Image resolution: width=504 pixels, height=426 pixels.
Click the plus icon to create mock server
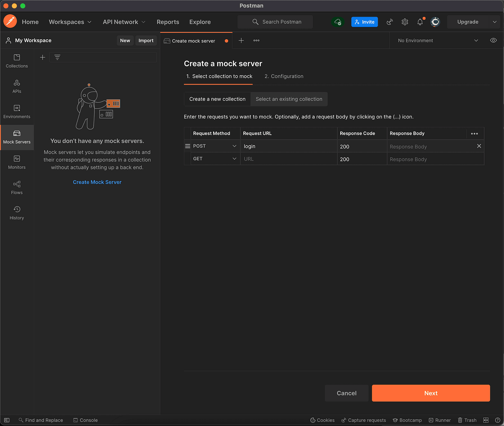pyautogui.click(x=42, y=57)
